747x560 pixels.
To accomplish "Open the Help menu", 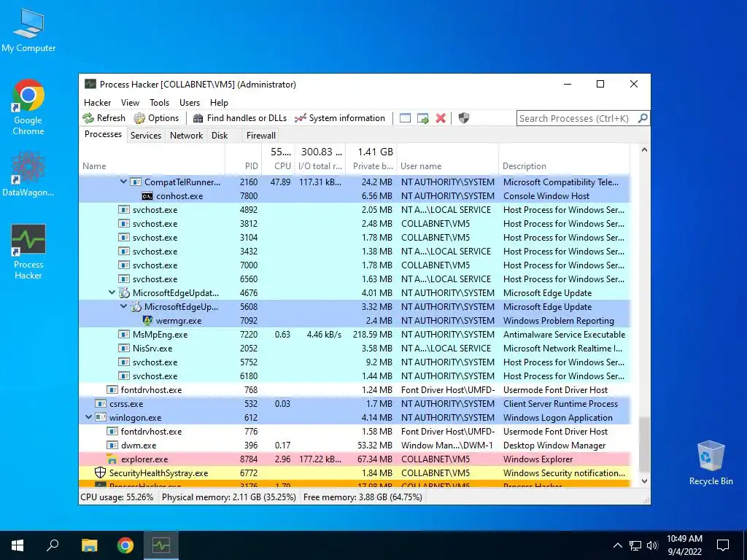I will 219,102.
